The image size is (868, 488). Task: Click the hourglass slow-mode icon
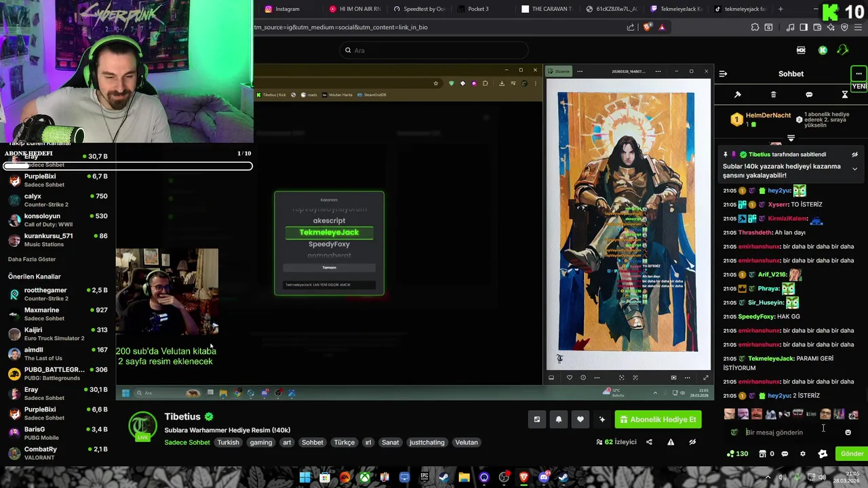(845, 95)
